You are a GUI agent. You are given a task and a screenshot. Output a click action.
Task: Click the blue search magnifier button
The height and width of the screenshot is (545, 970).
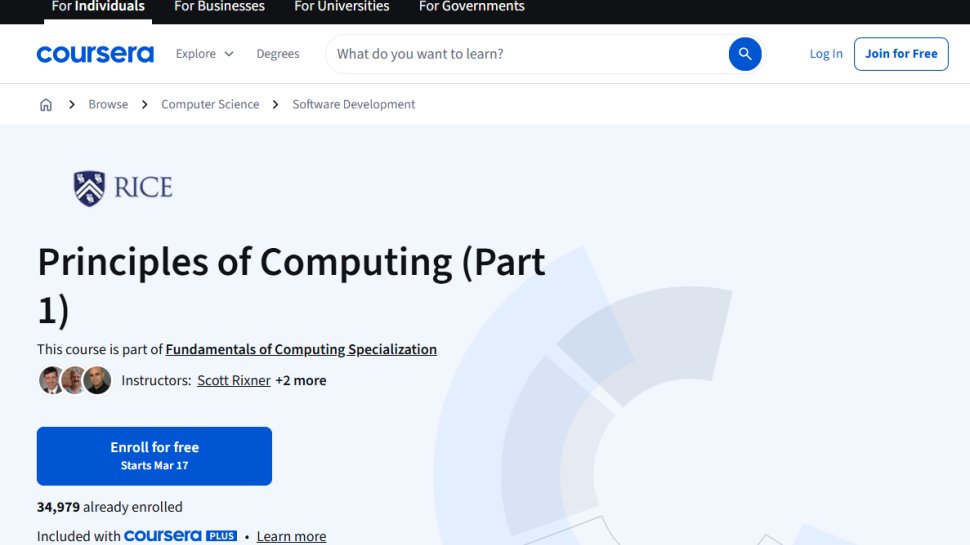coord(745,54)
